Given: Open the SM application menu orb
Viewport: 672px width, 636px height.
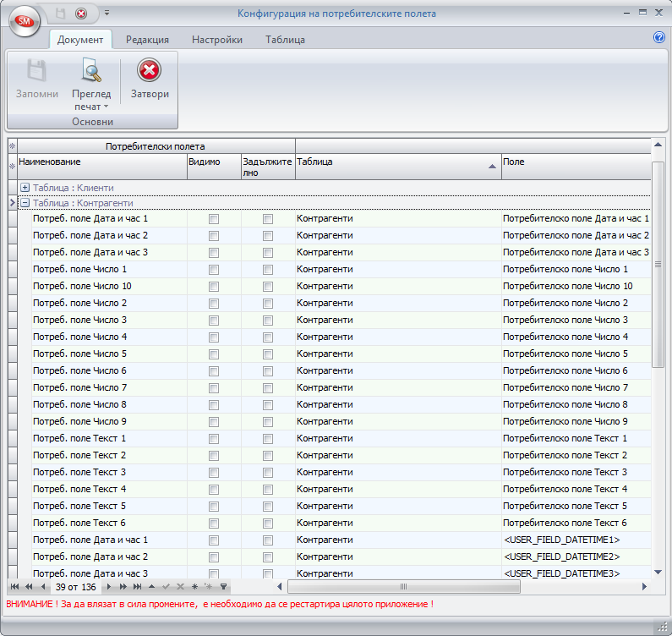Looking at the screenshot, I should click(25, 20).
